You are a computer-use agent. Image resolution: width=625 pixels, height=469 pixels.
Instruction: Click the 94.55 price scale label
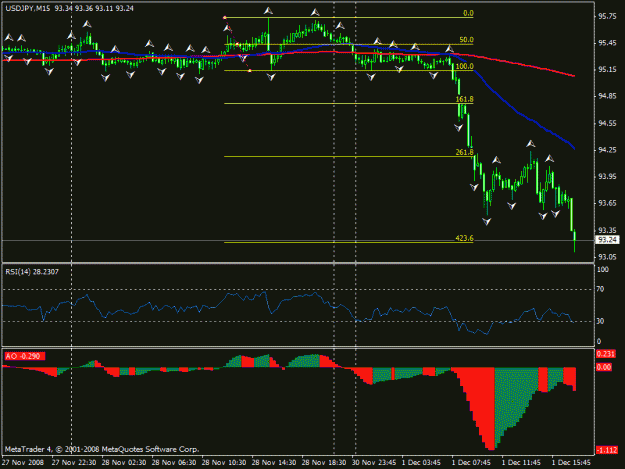click(607, 124)
